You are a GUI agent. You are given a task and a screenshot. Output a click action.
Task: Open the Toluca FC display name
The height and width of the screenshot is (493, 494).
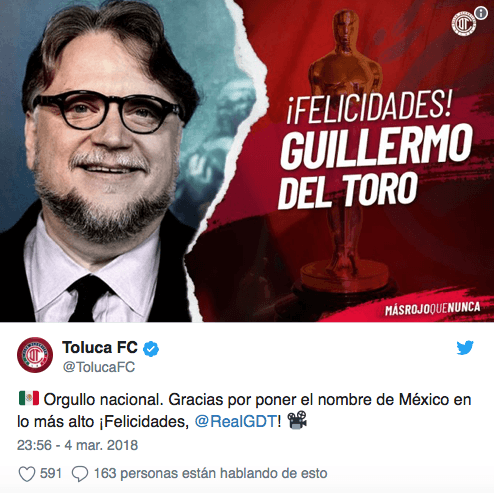click(x=100, y=348)
